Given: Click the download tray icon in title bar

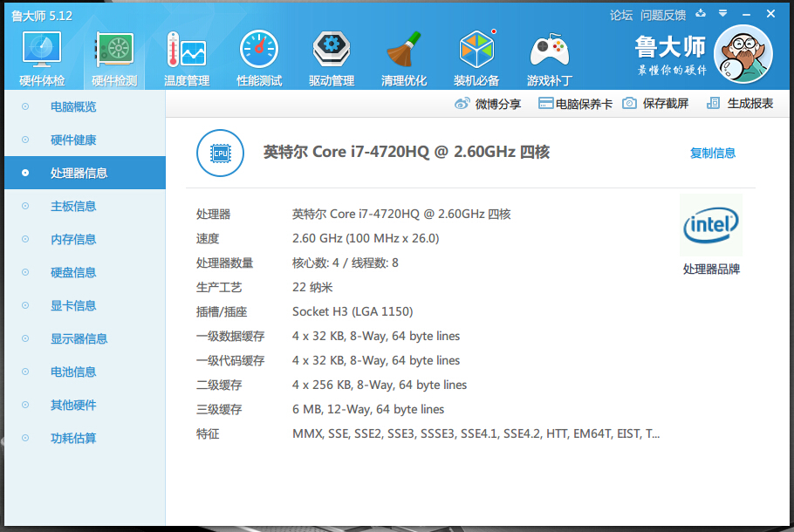Looking at the screenshot, I should [x=701, y=14].
